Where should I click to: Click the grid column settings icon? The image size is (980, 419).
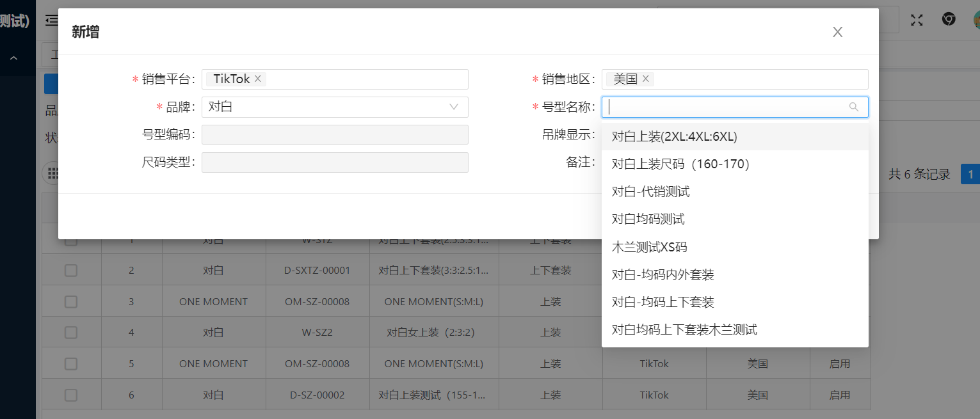52,173
